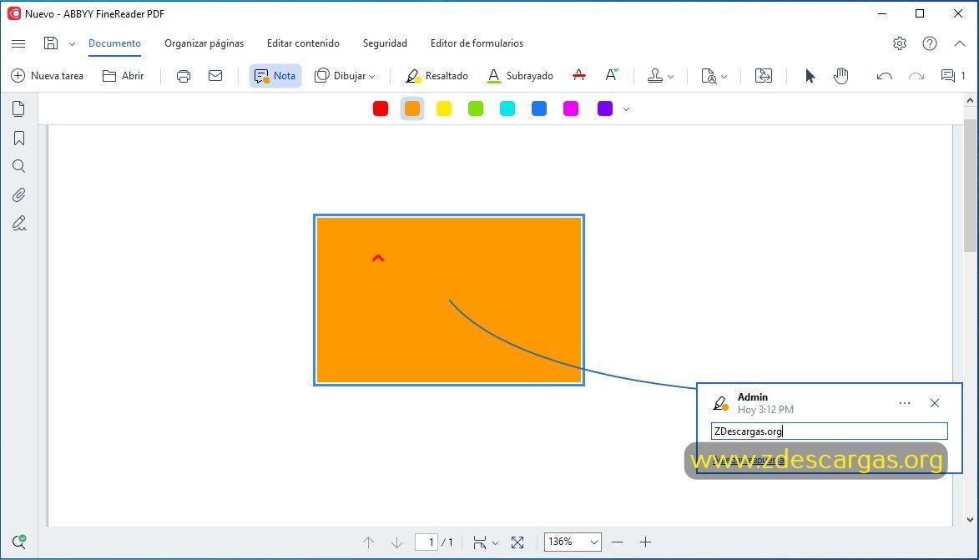Viewport: 979px width, 560px height.
Task: Open the Pages sidebar panel
Action: click(x=18, y=108)
